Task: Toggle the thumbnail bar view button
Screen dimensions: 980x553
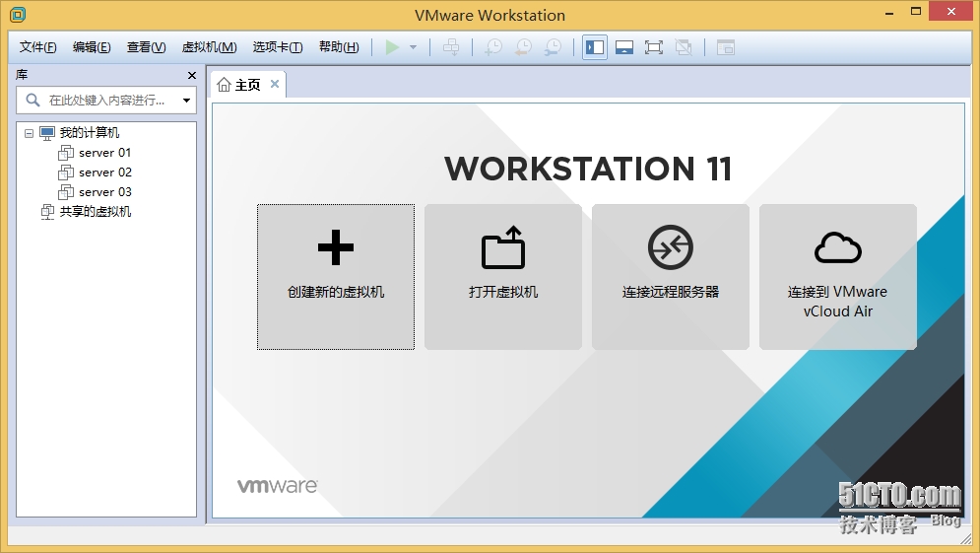Action: click(x=623, y=47)
